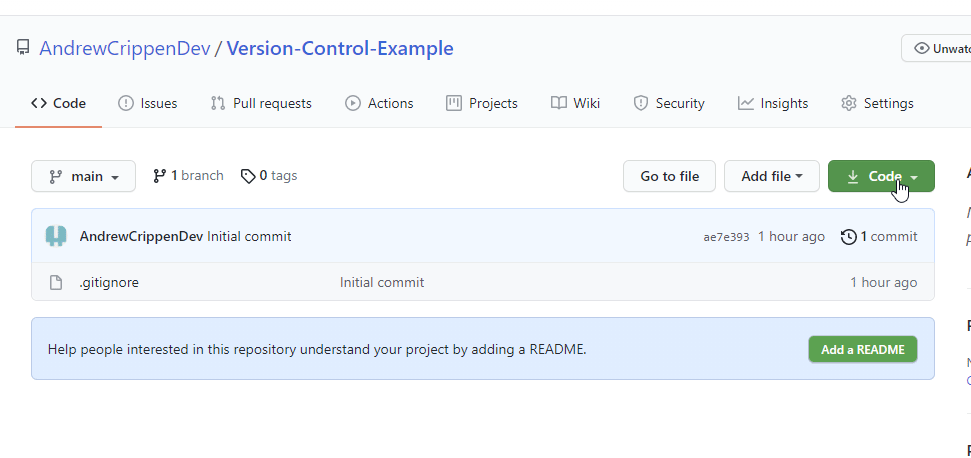Viewport: 971px width, 458px height.
Task: Click the Wiki book icon
Action: coord(559,103)
